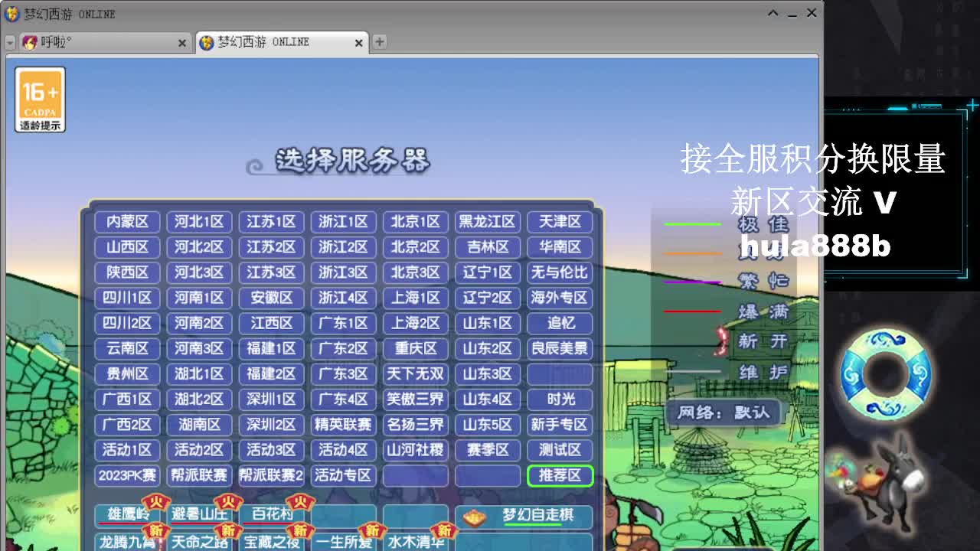Switch to the 呼啦° tab
The image size is (980, 551).
pyautogui.click(x=106, y=42)
